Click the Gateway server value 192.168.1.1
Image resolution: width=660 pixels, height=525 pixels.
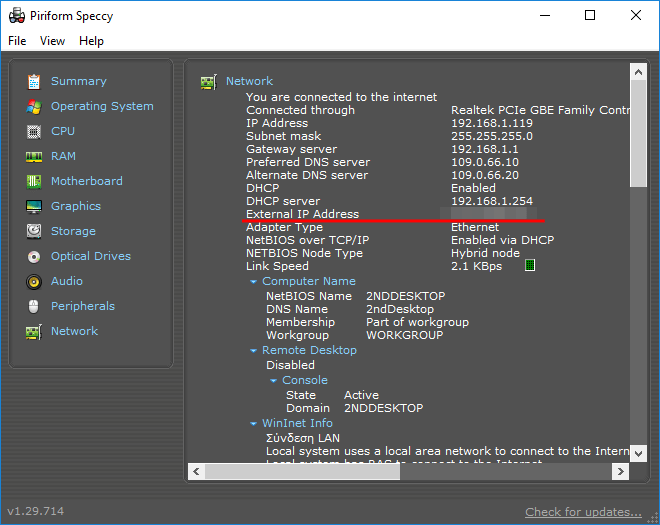pos(485,149)
